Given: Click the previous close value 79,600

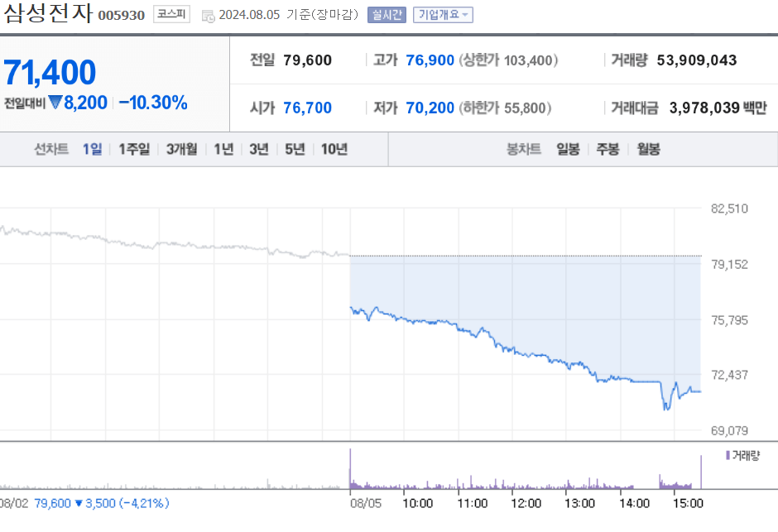Looking at the screenshot, I should (x=307, y=60).
